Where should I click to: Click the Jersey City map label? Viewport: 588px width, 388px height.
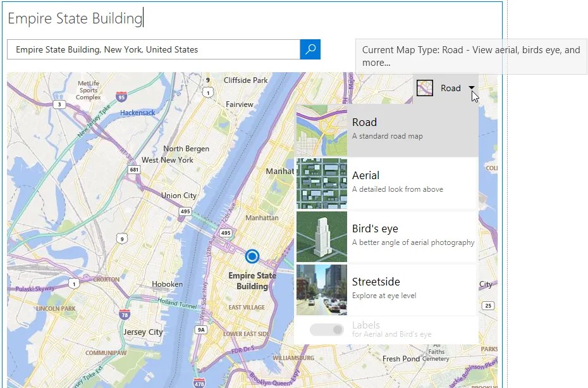click(x=143, y=332)
